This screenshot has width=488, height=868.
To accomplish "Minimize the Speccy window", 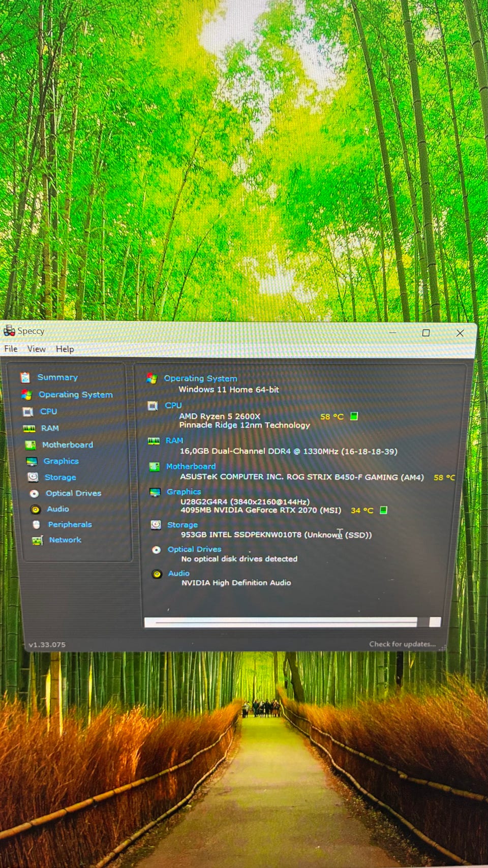I will 392,332.
